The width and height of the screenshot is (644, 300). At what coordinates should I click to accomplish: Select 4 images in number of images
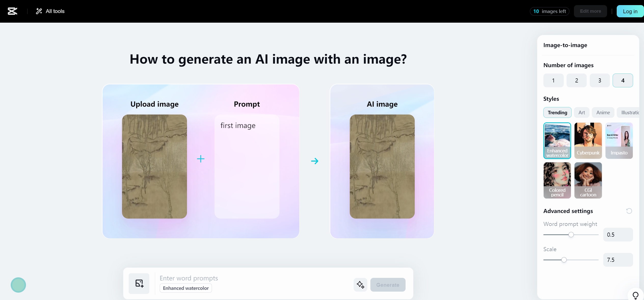pyautogui.click(x=622, y=80)
